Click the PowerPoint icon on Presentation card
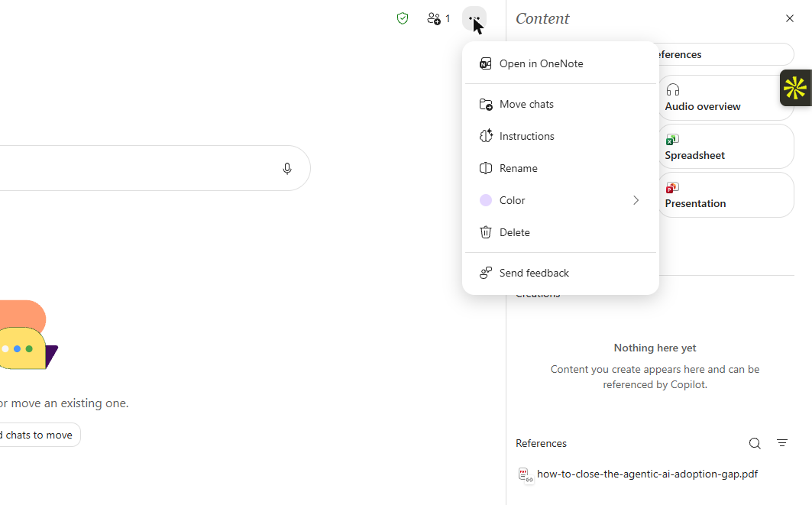 (672, 187)
